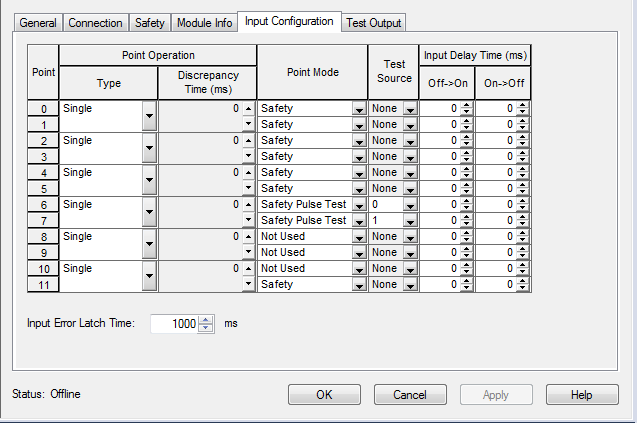Expand Type dropdown for points 0-1

coord(149,116)
